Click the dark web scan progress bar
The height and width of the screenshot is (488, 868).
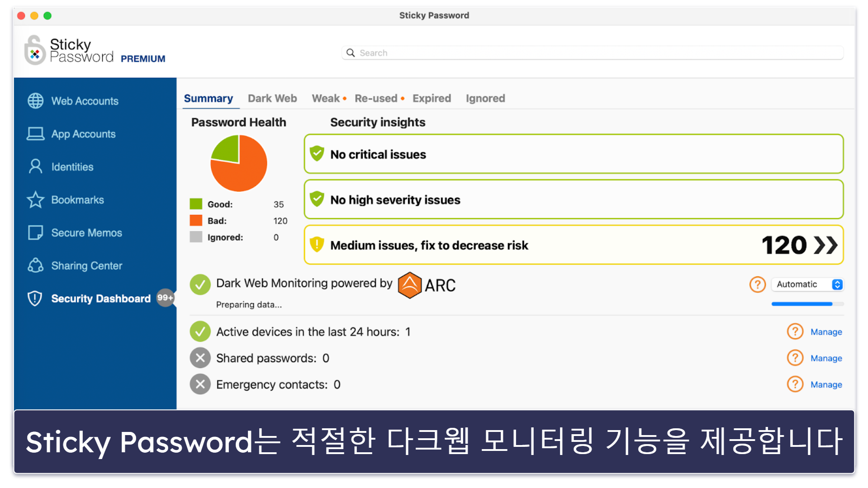(x=807, y=304)
